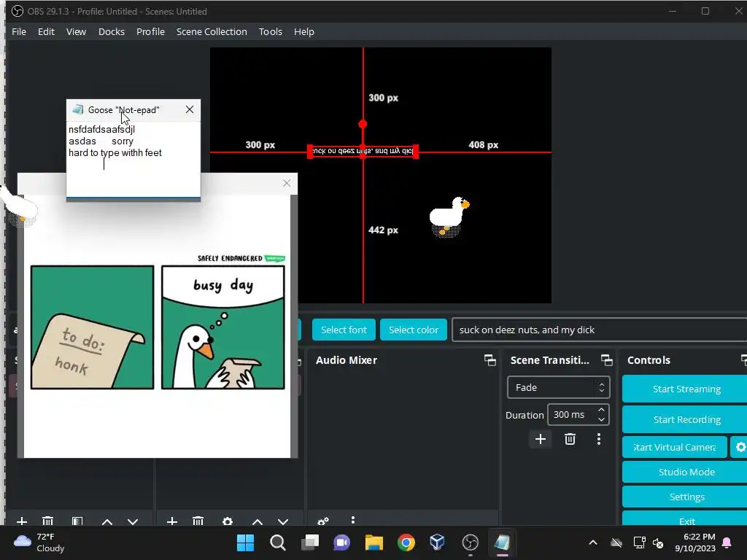The width and height of the screenshot is (747, 560).
Task: Select the Goose notepad taskbar icon
Action: point(502,542)
